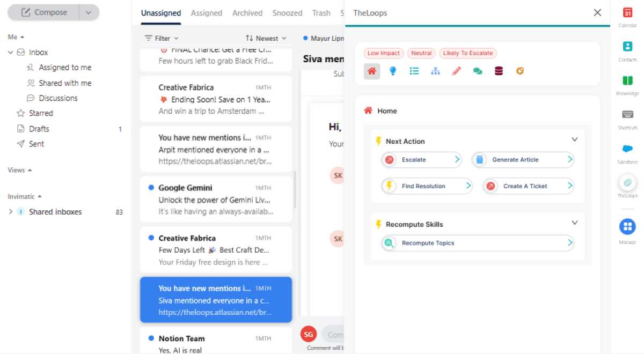Open Knowledge in the right sidebar
This screenshot has width=644, height=354.
pos(627,85)
